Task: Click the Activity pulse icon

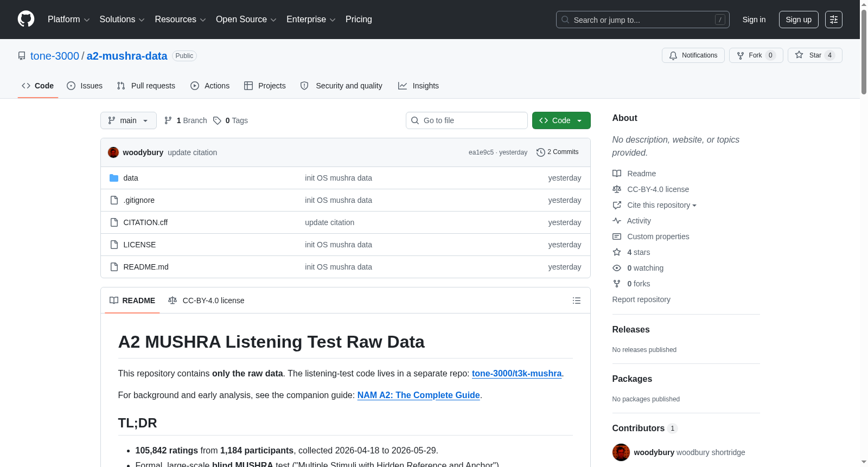Action: (617, 221)
